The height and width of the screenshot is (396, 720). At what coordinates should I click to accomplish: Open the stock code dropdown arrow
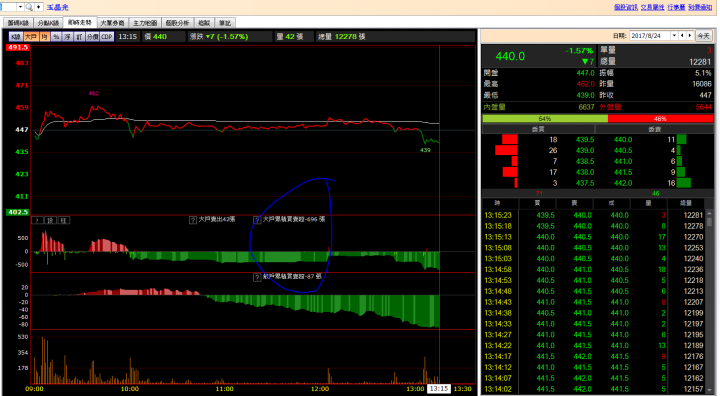point(20,7)
